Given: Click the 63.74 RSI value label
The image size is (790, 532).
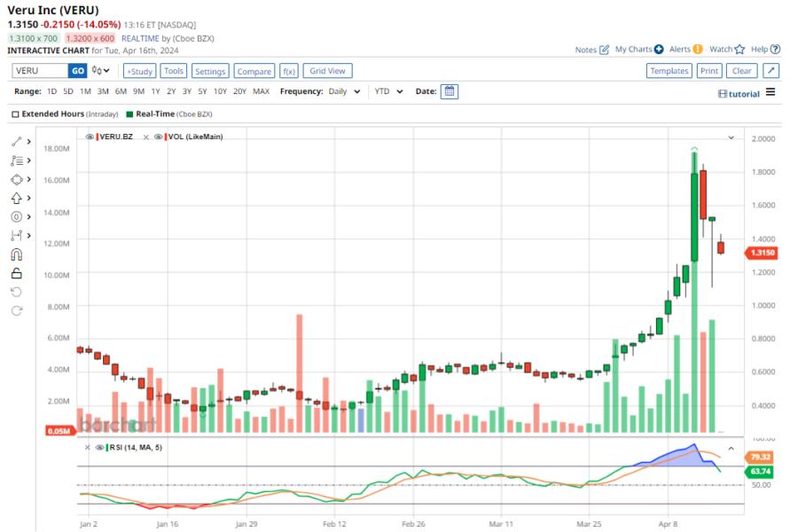Looking at the screenshot, I should point(760,472).
